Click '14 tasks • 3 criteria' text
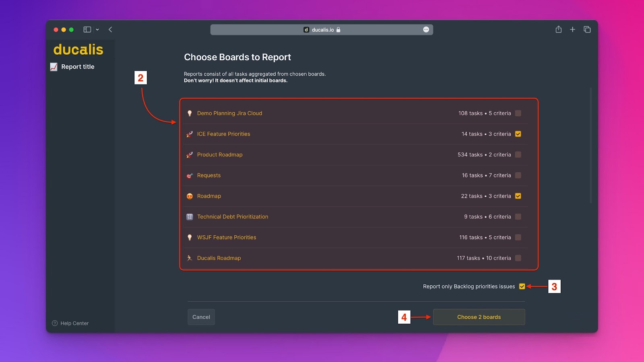 (x=486, y=134)
